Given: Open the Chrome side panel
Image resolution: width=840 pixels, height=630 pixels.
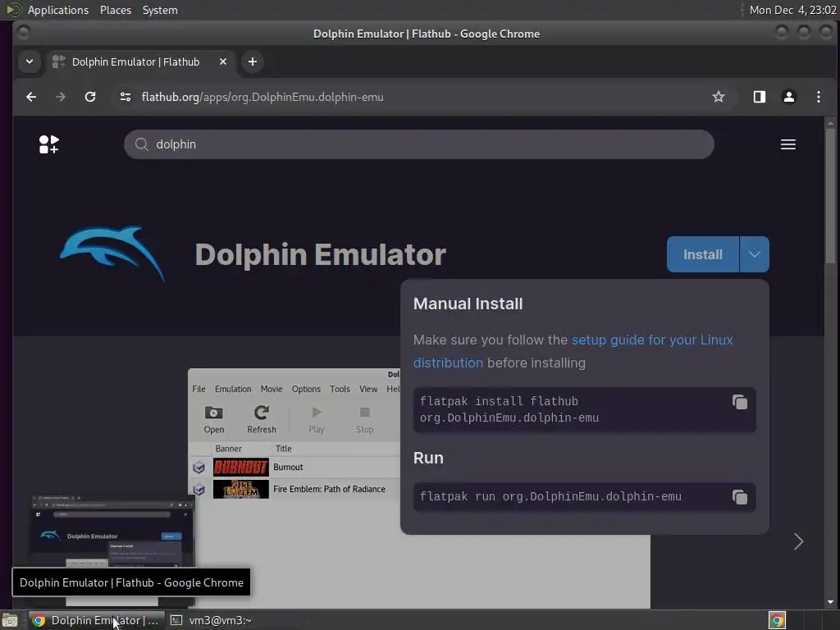Looking at the screenshot, I should (759, 97).
